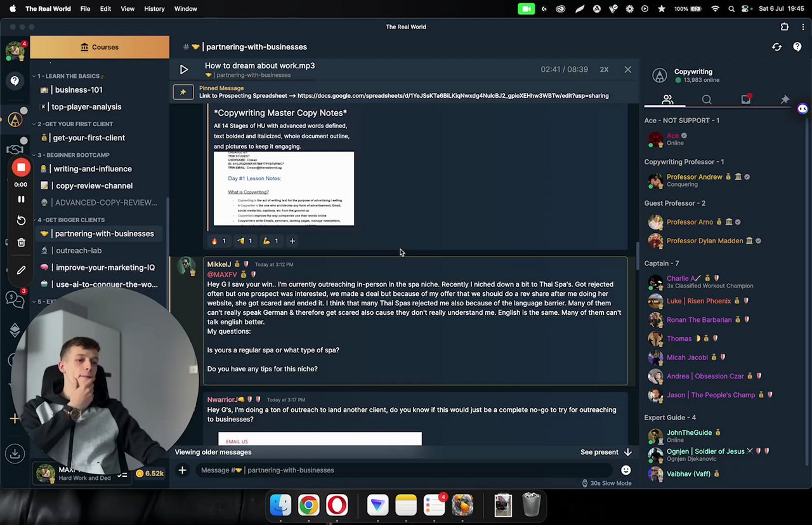Click the Courses button
The height and width of the screenshot is (525, 812).
point(100,47)
